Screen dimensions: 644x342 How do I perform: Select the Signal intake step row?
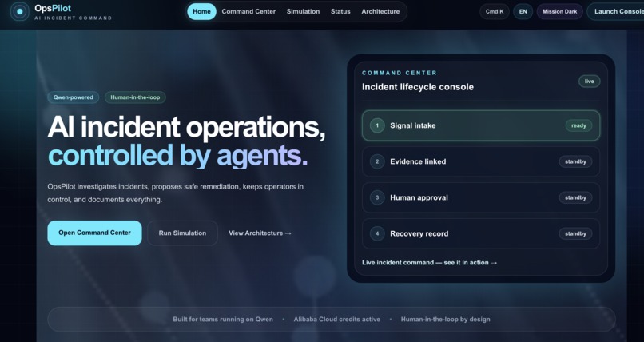click(x=481, y=125)
